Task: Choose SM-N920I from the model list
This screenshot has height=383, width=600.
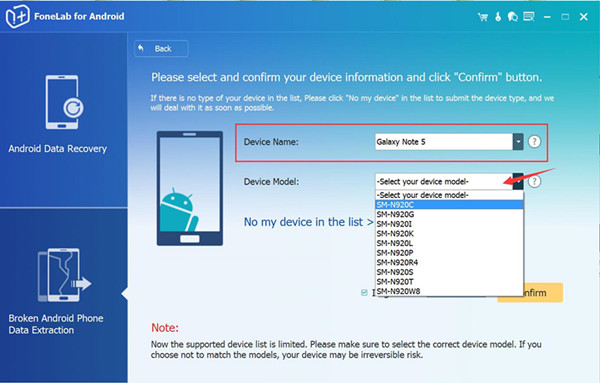Action: coord(449,224)
